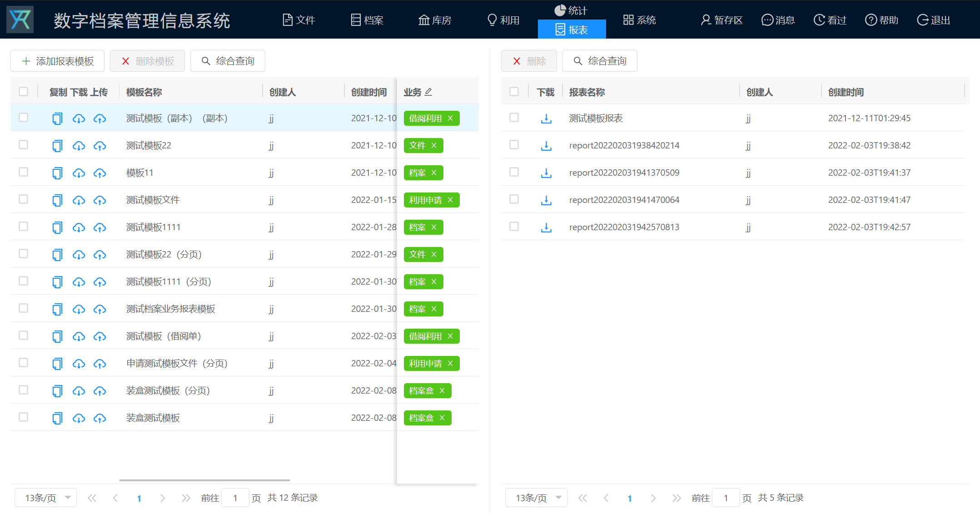
Task: Remove 利用申请 tag from 测试模板文件 row
Action: [x=450, y=200]
